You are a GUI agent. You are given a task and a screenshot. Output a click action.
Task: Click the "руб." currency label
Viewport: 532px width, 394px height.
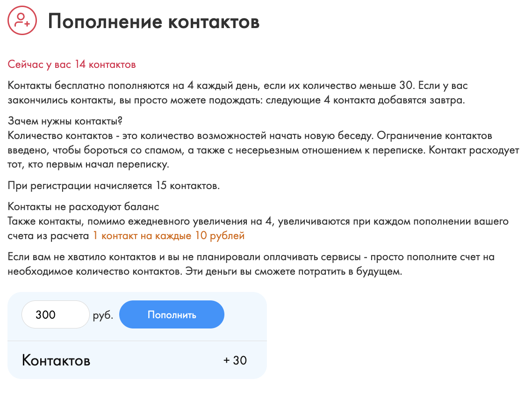[103, 315]
